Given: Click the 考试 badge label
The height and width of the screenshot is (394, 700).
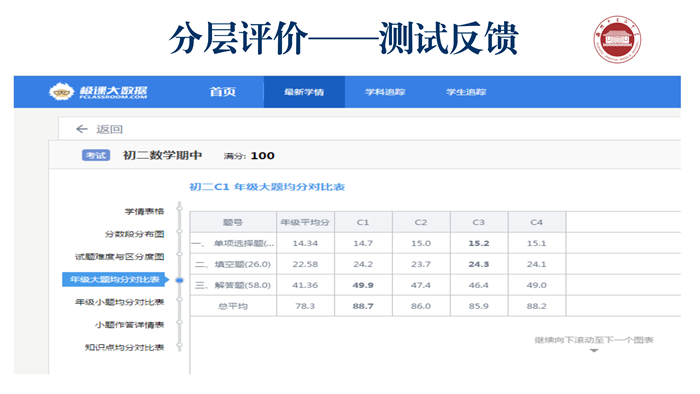Looking at the screenshot, I should [96, 155].
